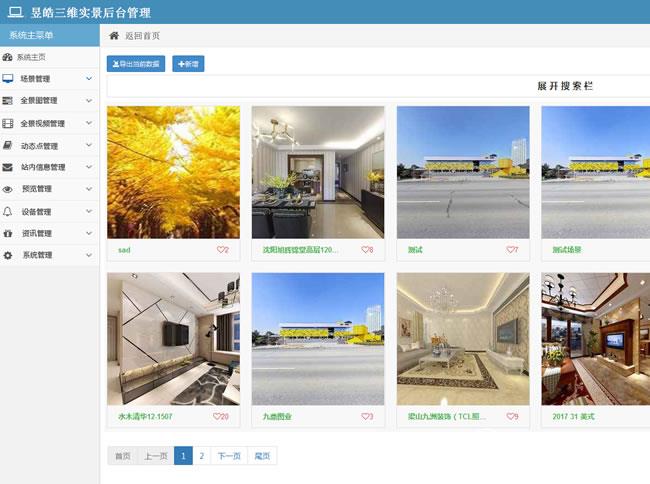
Task: Click 下一页 next page button
Action: pos(229,456)
